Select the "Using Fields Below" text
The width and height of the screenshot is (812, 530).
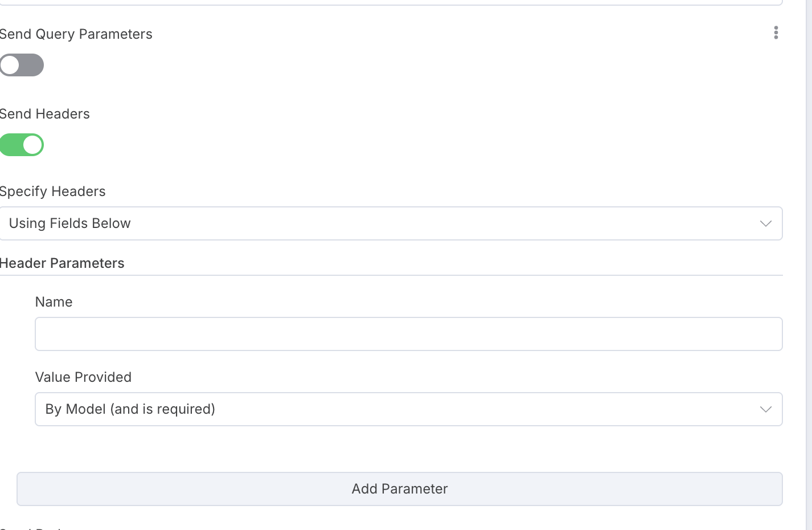click(70, 223)
